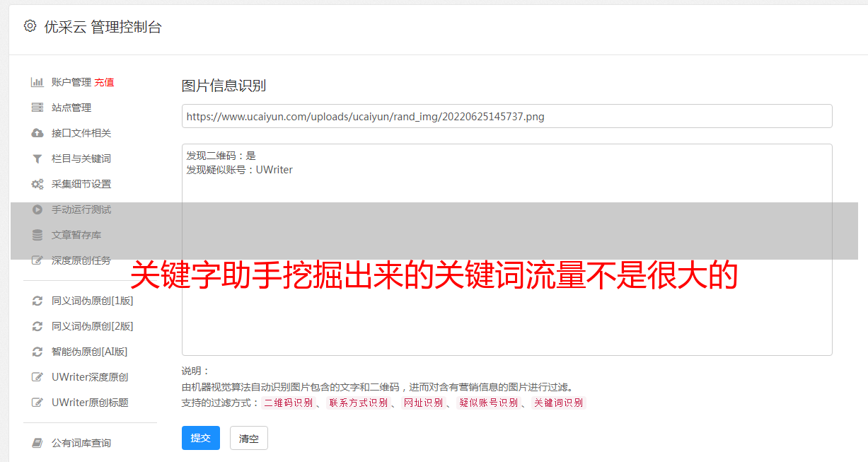
Task: Click the refresh icon for 智能伪原创[AI版]
Action: coord(37,352)
